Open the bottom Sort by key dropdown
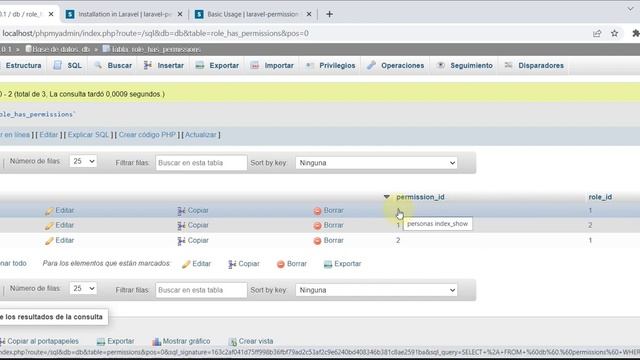Image resolution: width=640 pixels, height=360 pixels. pos(376,290)
